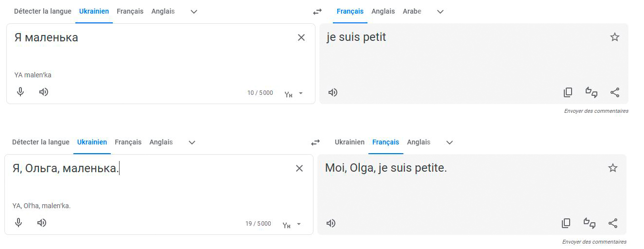
Task: Listen to the 'je suis petit' translation
Action: tap(333, 92)
